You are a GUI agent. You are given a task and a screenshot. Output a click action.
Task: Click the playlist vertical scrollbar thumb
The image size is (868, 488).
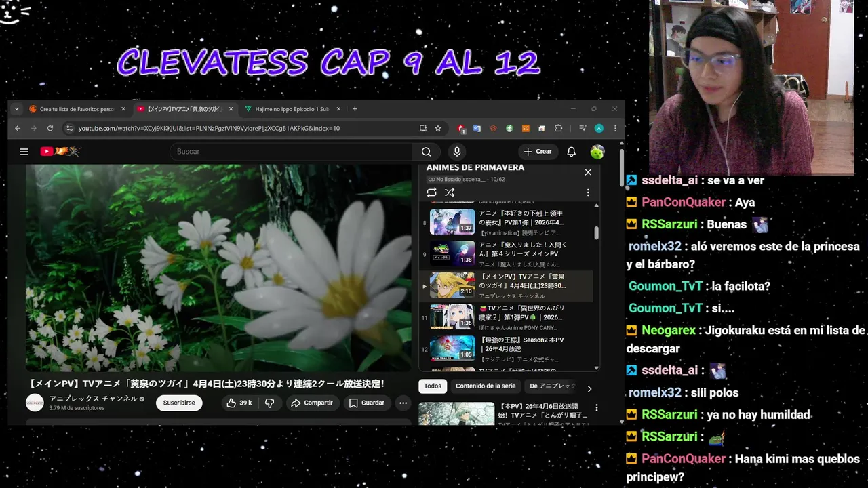point(597,233)
